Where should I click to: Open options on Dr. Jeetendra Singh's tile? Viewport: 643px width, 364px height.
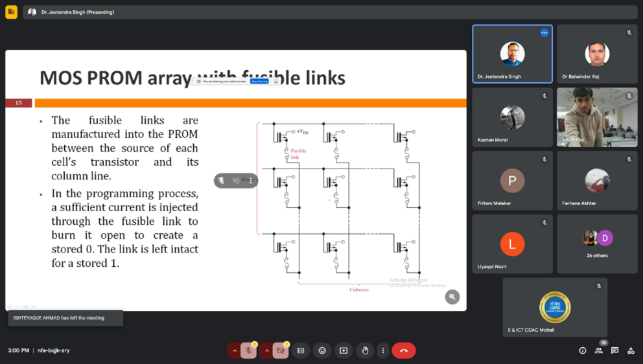544,33
